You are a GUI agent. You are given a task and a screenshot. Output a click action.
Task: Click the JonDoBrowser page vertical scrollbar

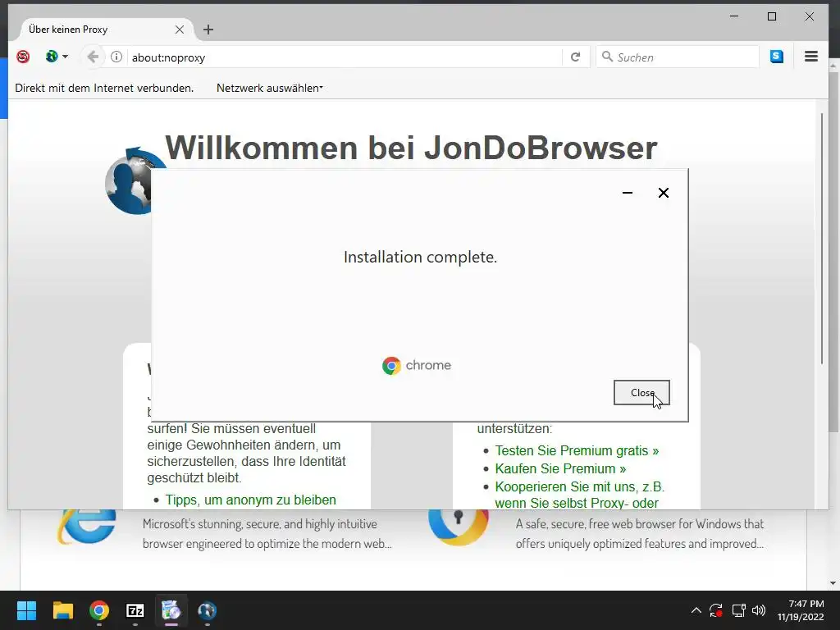click(822, 239)
